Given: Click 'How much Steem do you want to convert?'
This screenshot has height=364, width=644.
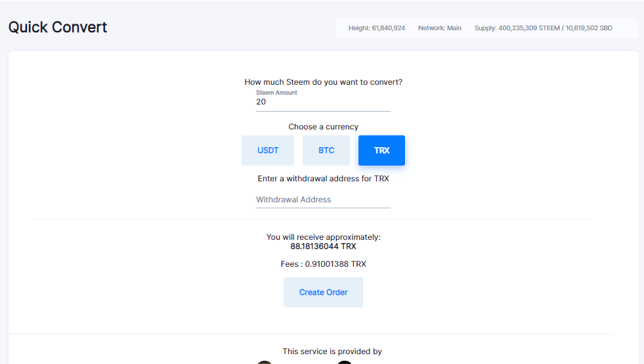Looking at the screenshot, I should [x=323, y=82].
